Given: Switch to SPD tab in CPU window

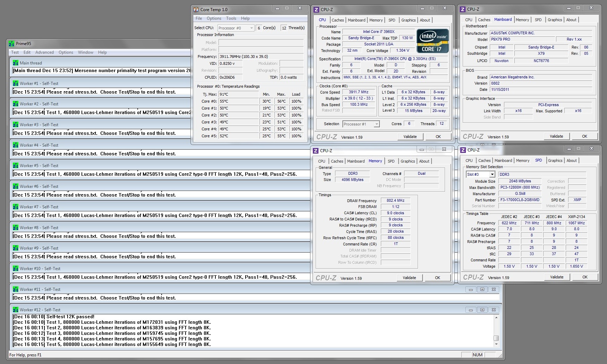Looking at the screenshot, I should click(392, 20).
